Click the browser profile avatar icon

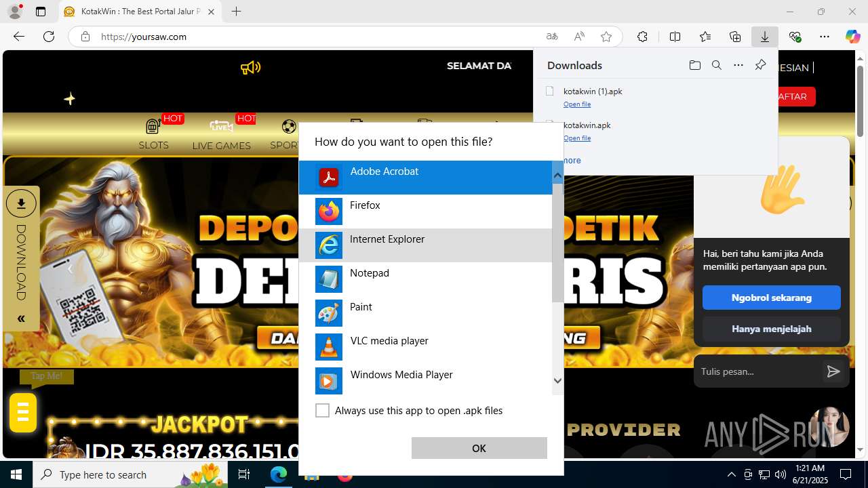tap(14, 12)
